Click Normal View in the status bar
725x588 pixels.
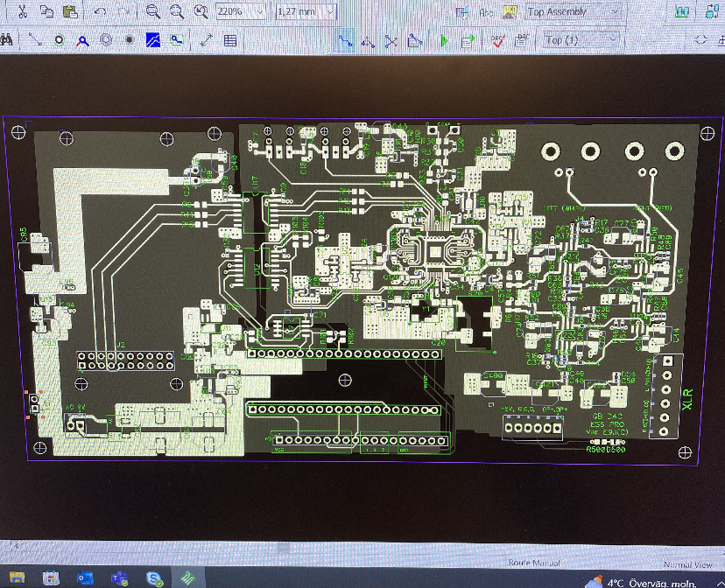(x=690, y=564)
